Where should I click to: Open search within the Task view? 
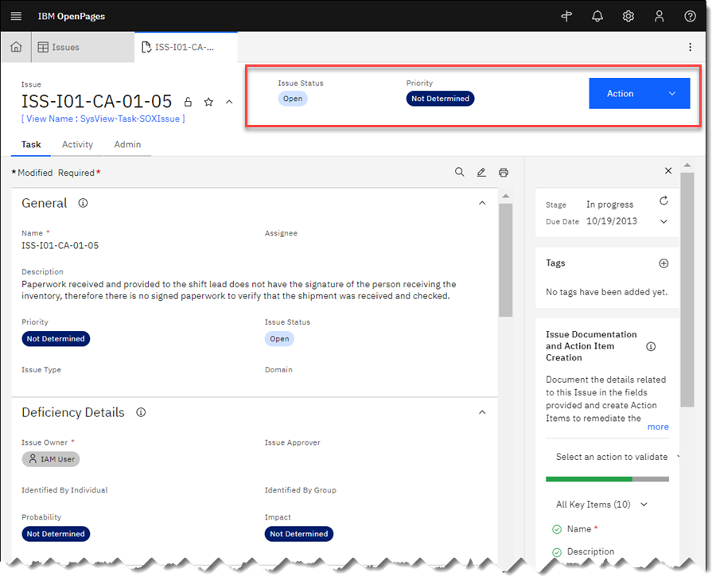click(x=460, y=172)
